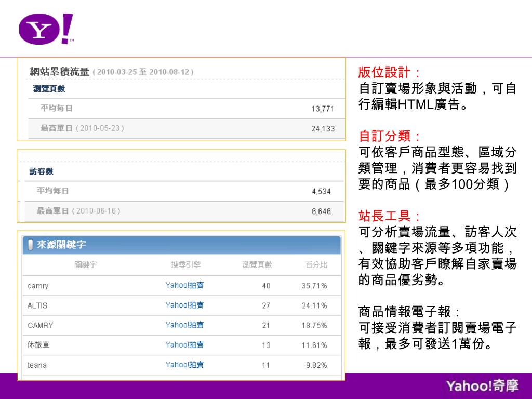Click the red 自訂分類 heading
The height and width of the screenshot is (399, 532).
tap(390, 136)
